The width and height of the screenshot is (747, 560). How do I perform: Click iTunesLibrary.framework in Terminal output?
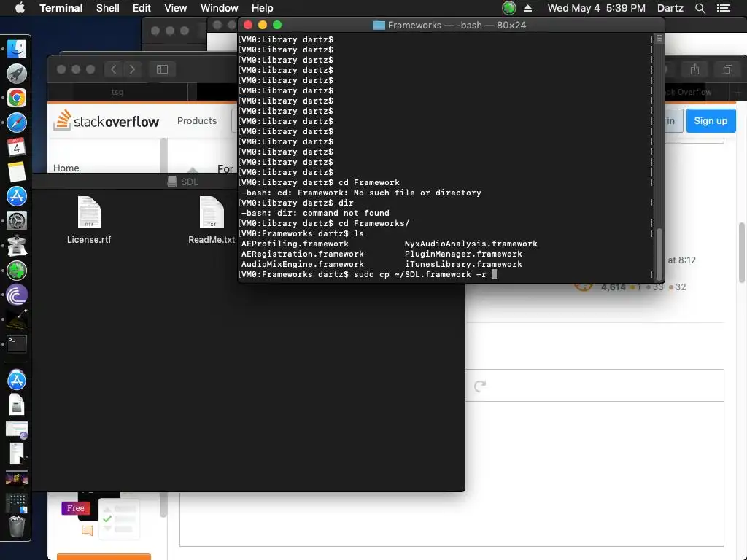pos(463,264)
